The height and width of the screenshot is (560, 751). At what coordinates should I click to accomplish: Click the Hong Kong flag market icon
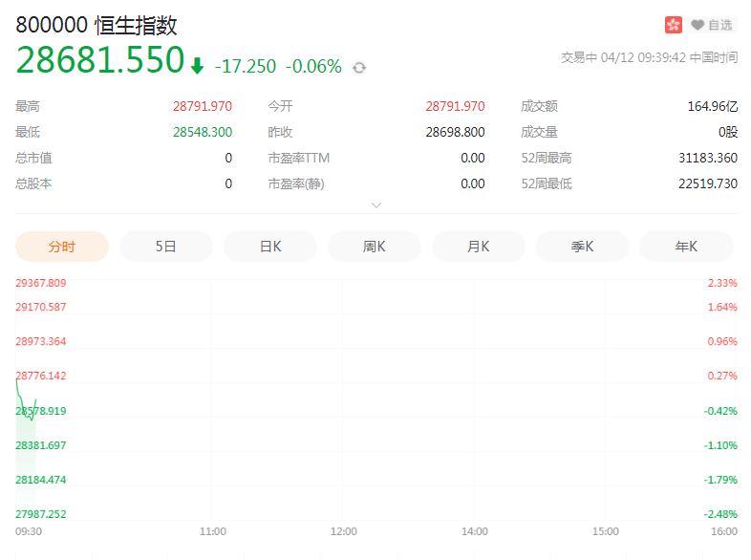click(x=674, y=25)
